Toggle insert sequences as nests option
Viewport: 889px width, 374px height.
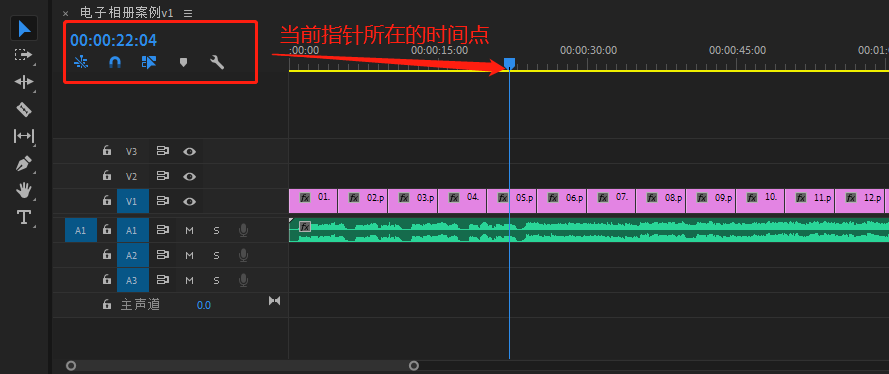click(81, 62)
